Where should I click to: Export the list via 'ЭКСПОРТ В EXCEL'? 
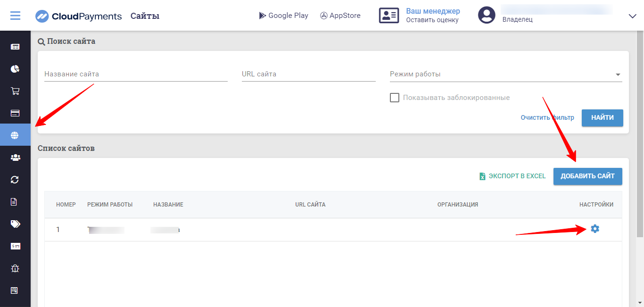click(x=512, y=176)
